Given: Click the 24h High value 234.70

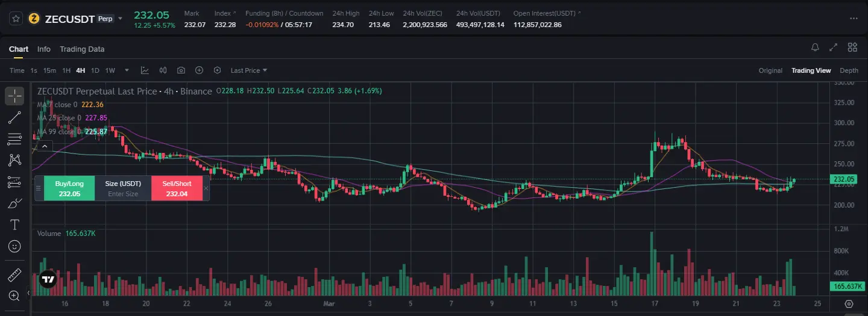Looking at the screenshot, I should click(x=343, y=25).
